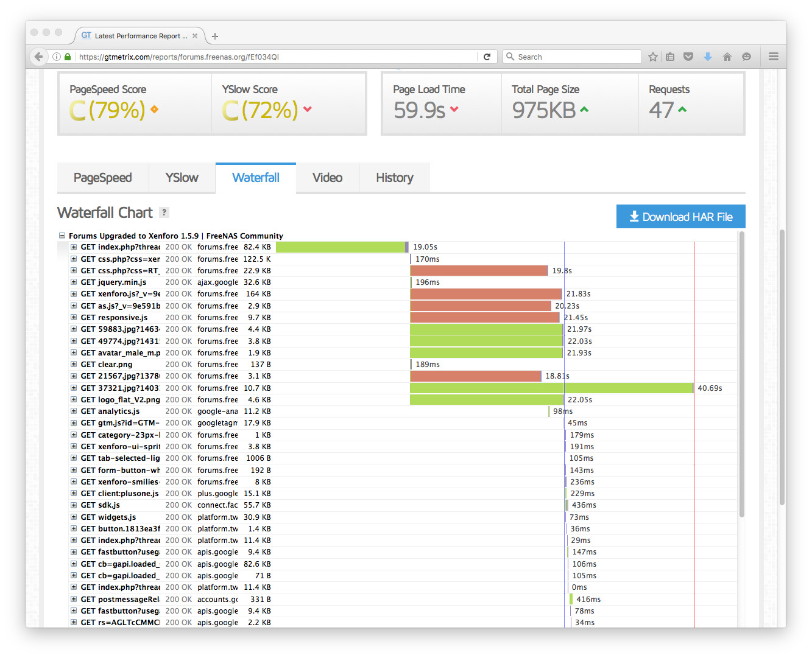This screenshot has height=658, width=812.
Task: Click the 21.83s red bar for xenforo.js
Action: click(486, 294)
